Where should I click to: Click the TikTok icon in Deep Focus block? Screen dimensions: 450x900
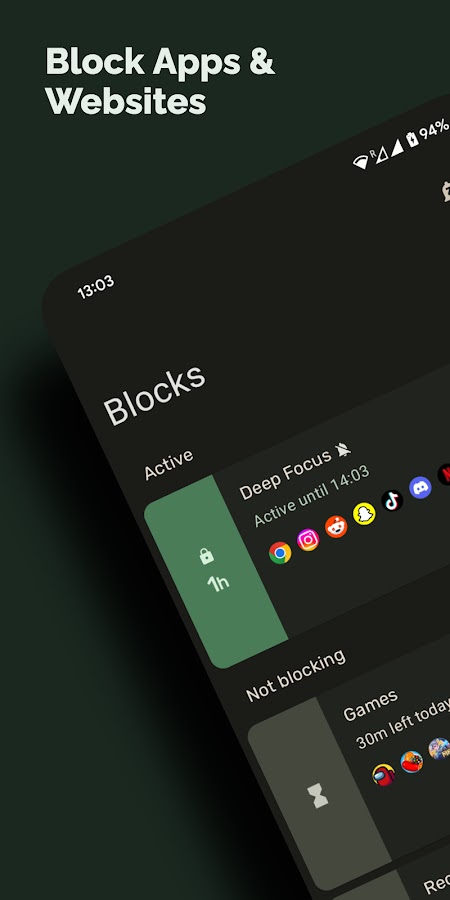[393, 500]
